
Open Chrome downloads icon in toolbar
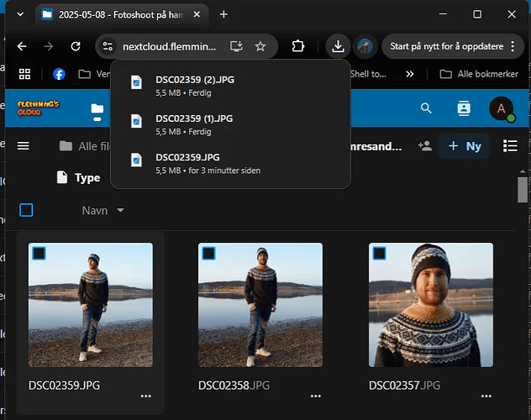tap(337, 46)
